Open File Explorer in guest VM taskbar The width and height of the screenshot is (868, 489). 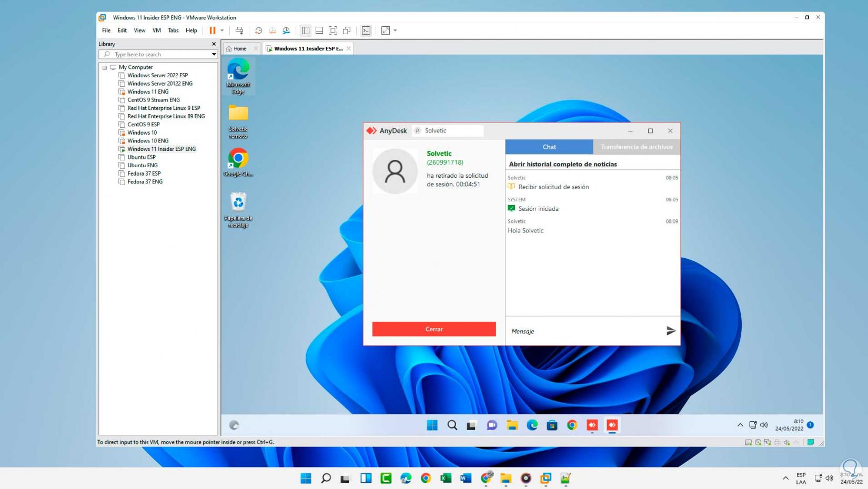click(x=512, y=425)
